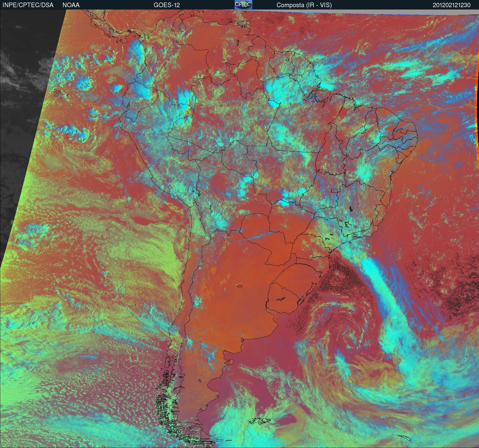This screenshot has width=479, height=448.
Task: Click the INPE/CPTEC/DSA header text
Action: point(28,5)
